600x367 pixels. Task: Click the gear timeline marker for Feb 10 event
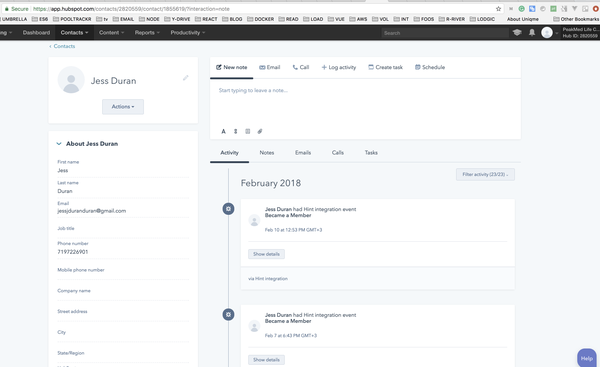point(228,209)
